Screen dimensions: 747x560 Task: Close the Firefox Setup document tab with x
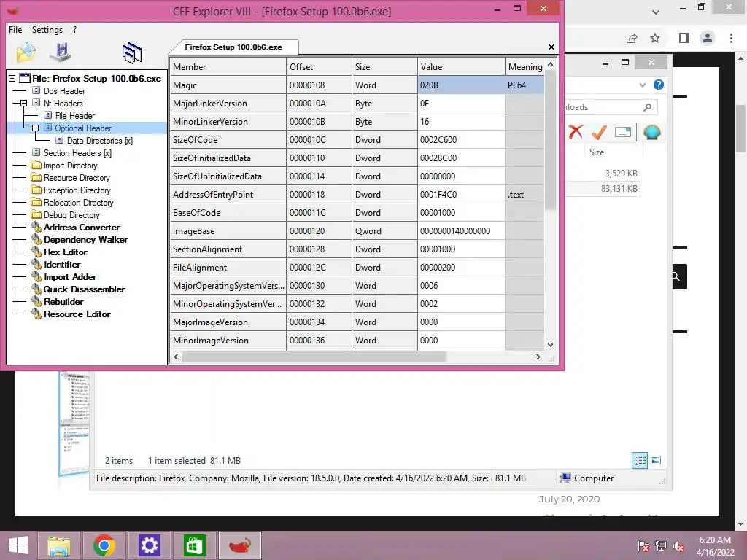tap(551, 47)
